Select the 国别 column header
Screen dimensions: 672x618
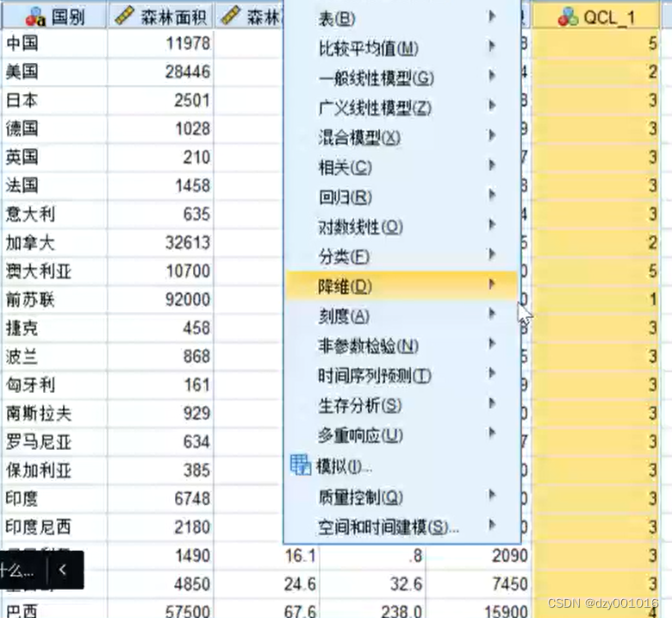[x=53, y=17]
